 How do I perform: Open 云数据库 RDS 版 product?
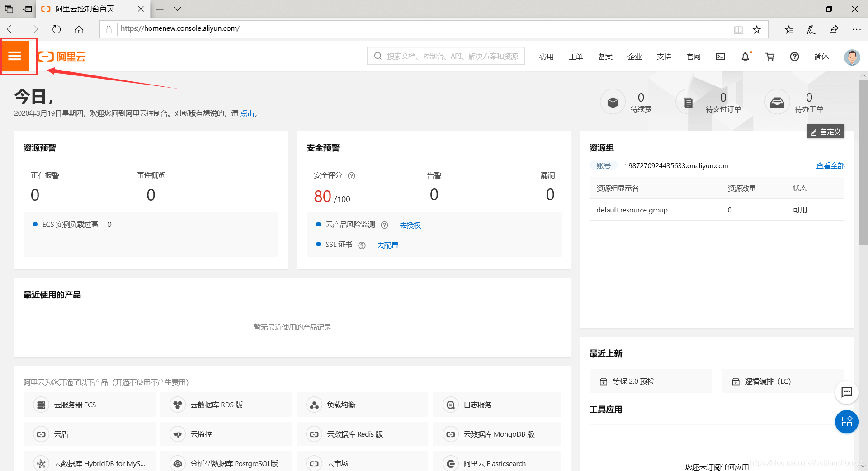coord(226,405)
